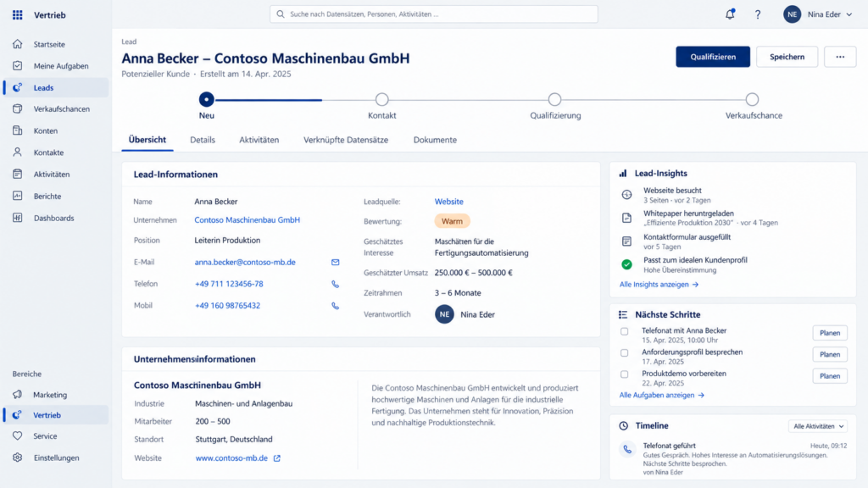
Task: Click Planen for Telefonat mit Anna Becker
Action: (830, 332)
